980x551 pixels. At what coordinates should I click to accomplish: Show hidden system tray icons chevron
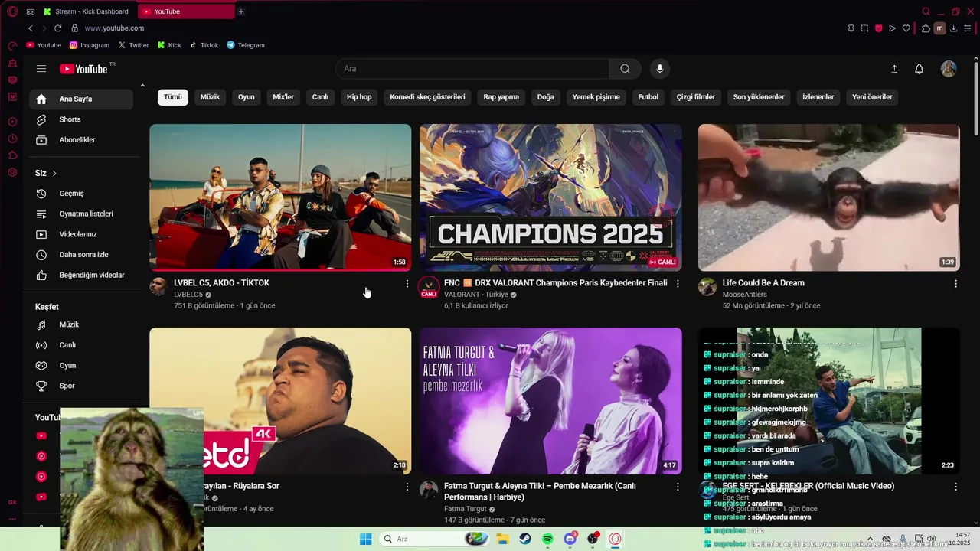pos(870,539)
